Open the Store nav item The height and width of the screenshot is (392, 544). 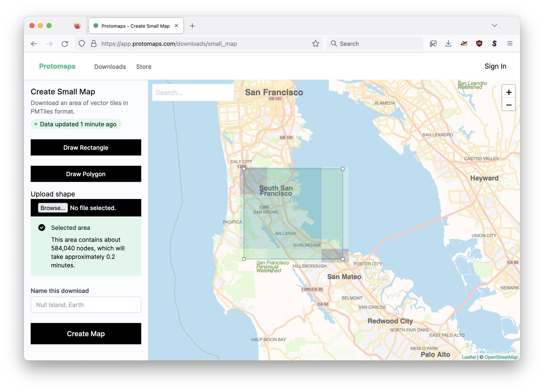pyautogui.click(x=144, y=67)
